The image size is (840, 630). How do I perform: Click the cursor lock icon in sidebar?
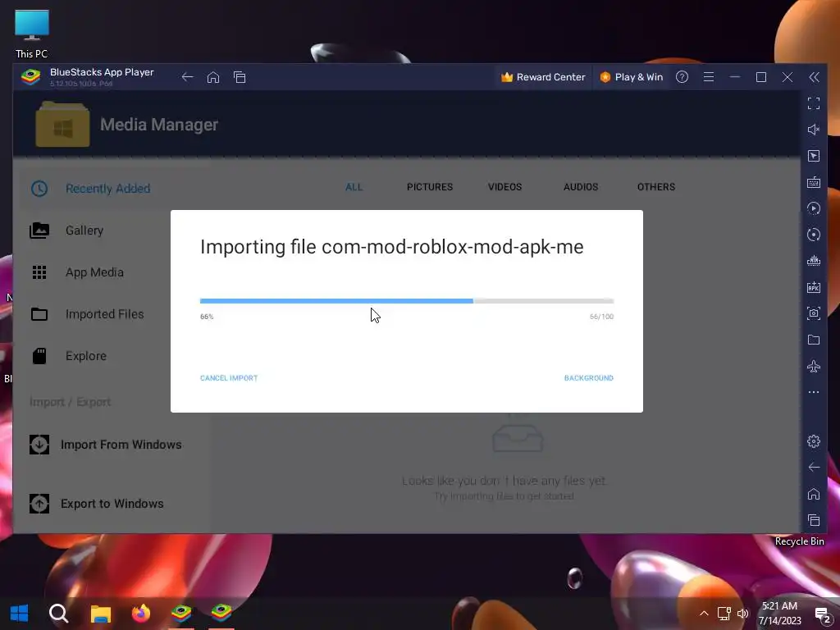(814, 156)
